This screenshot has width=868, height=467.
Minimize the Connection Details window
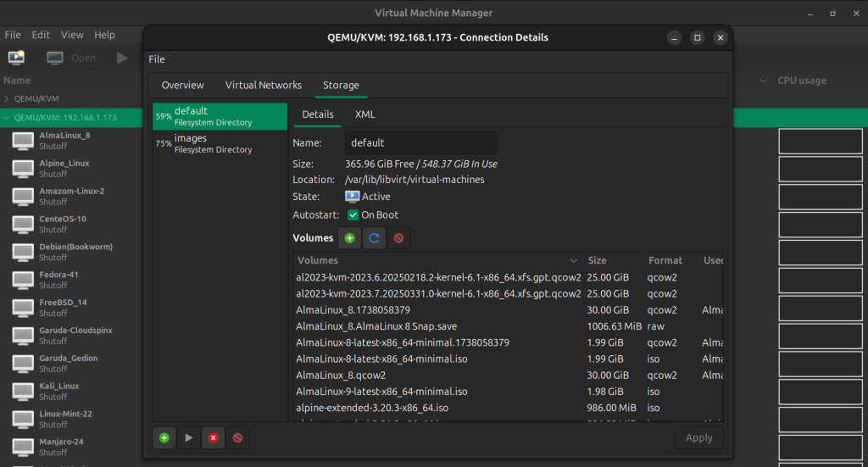point(674,37)
